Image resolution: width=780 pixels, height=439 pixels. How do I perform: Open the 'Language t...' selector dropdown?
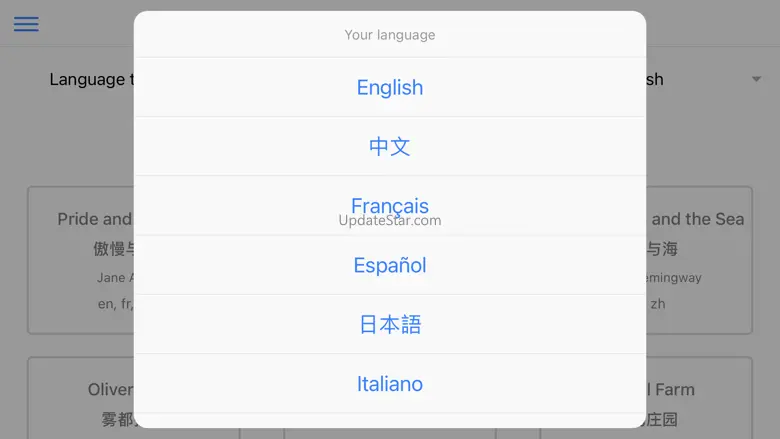(88, 80)
